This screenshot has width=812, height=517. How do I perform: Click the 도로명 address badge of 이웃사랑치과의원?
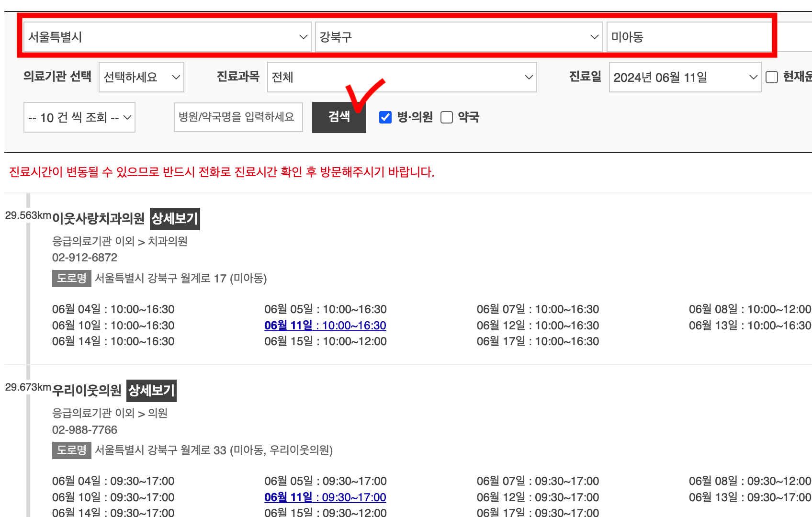point(71,279)
